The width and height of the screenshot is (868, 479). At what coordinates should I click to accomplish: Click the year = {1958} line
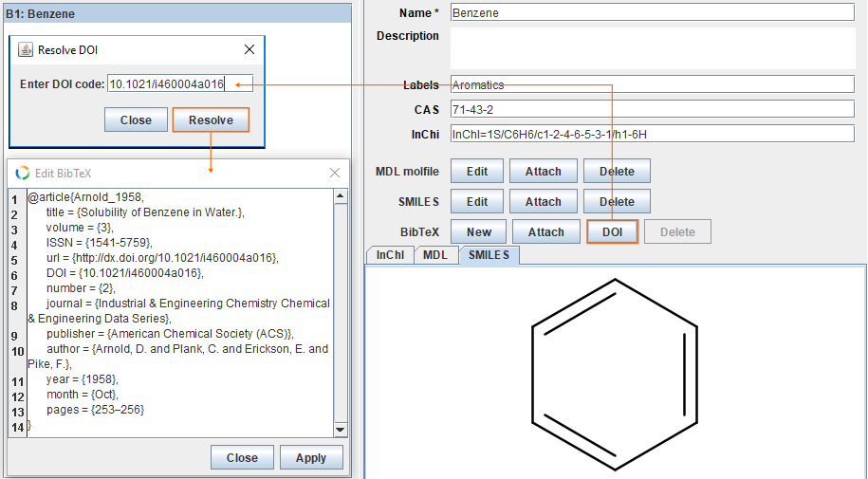pos(82,379)
